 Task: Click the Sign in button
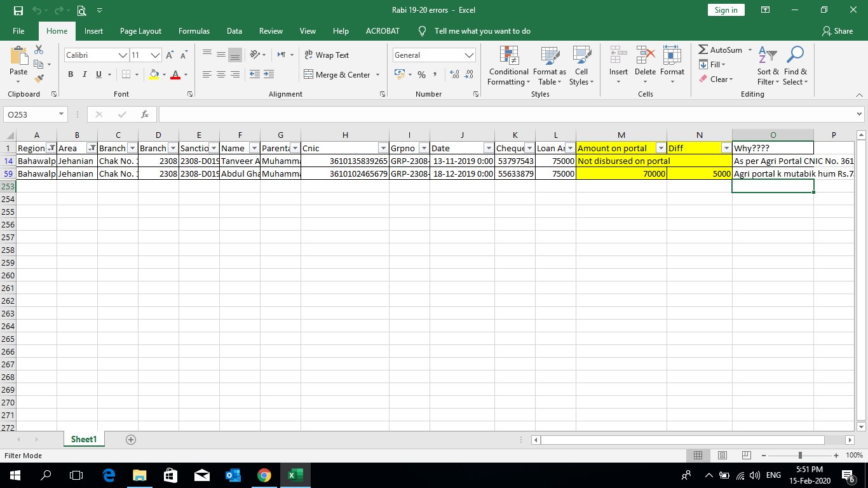[725, 10]
